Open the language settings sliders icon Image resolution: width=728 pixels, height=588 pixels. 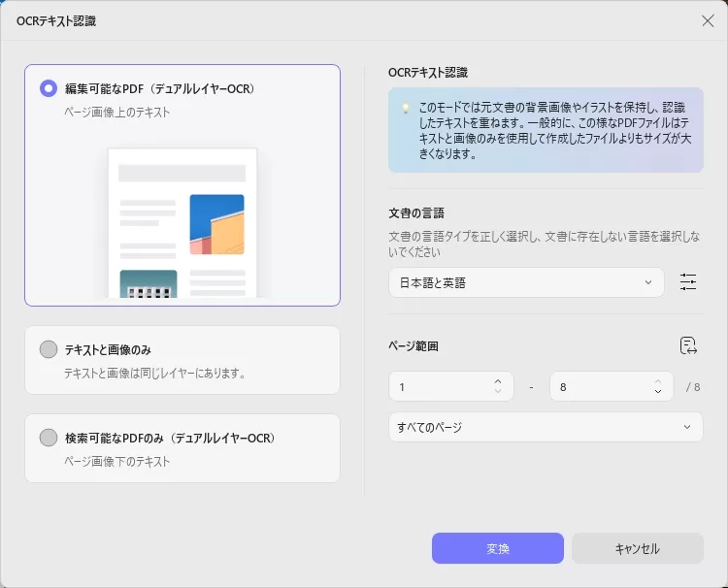(x=688, y=282)
